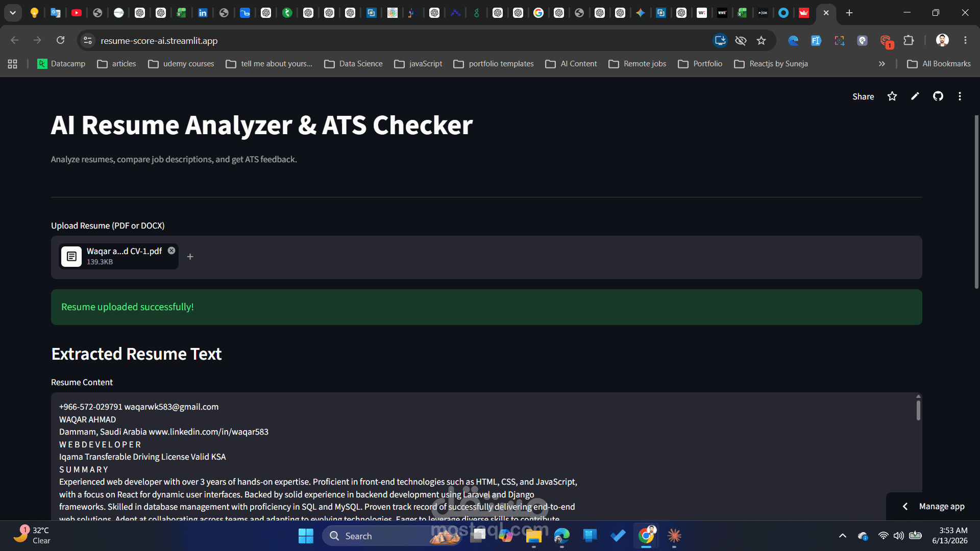Open the All Bookmarks folder
980x551 pixels.
click(x=939, y=64)
